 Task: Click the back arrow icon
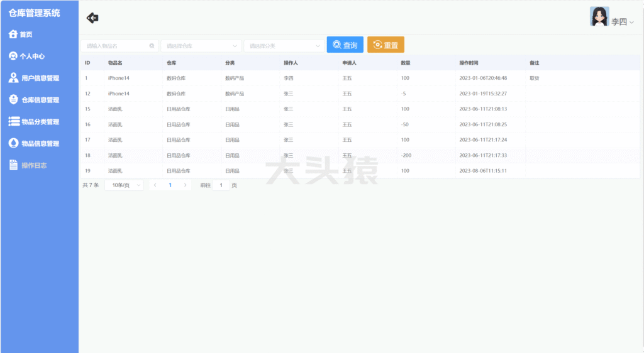point(92,18)
